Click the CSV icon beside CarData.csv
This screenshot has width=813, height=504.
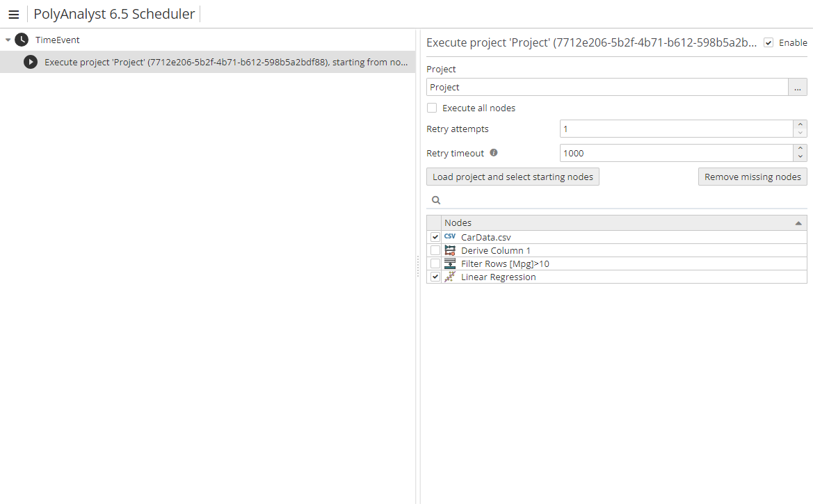(x=449, y=236)
